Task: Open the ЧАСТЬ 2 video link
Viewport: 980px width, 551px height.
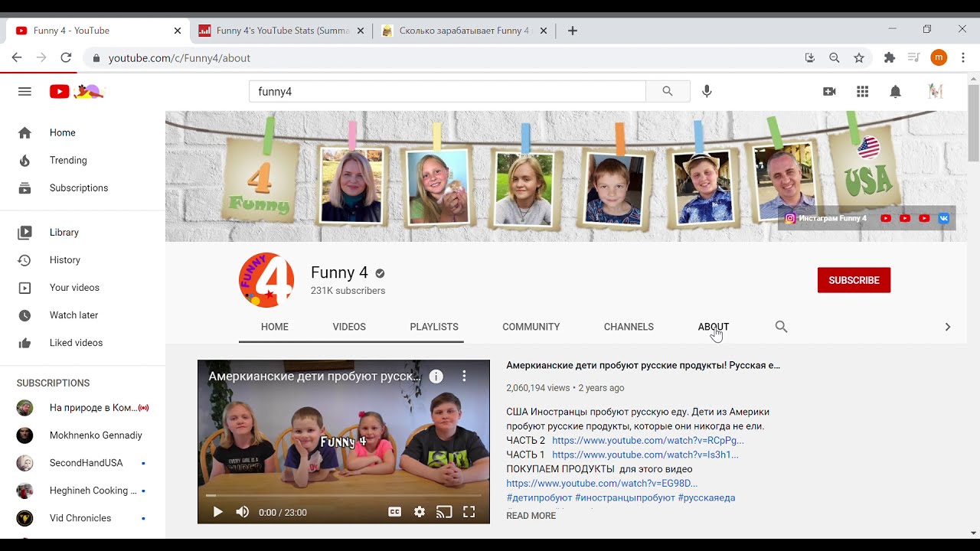Action: (x=648, y=441)
